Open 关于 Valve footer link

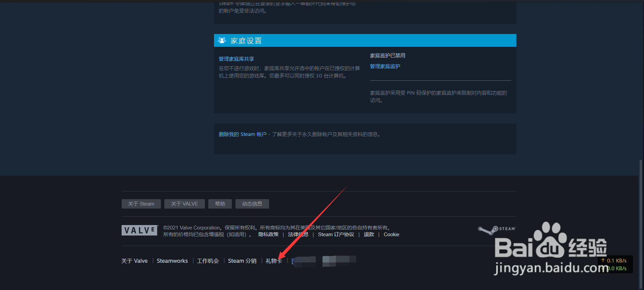click(x=134, y=261)
